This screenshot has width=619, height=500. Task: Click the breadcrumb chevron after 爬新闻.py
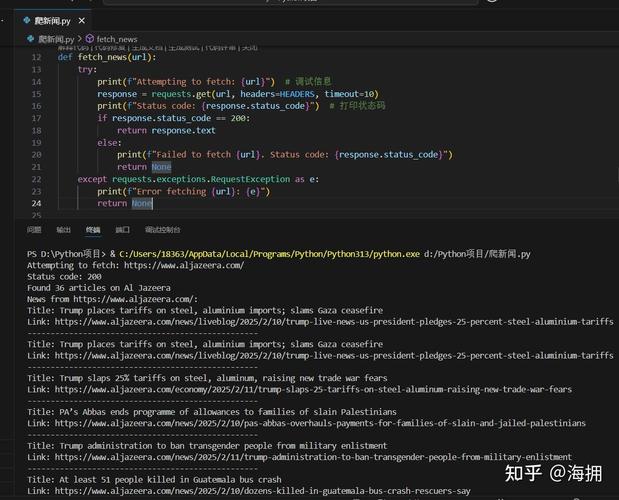click(x=80, y=39)
